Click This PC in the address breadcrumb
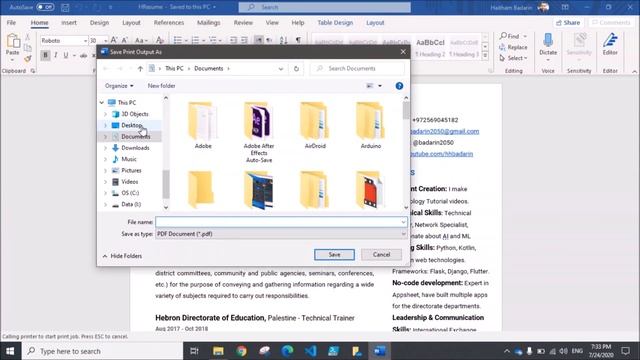The height and width of the screenshot is (360, 640). click(174, 69)
